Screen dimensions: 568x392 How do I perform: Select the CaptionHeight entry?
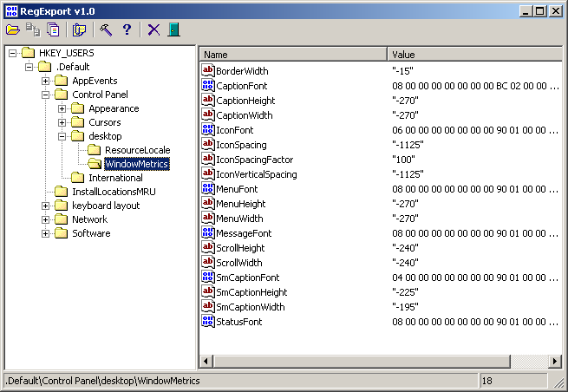pos(245,101)
